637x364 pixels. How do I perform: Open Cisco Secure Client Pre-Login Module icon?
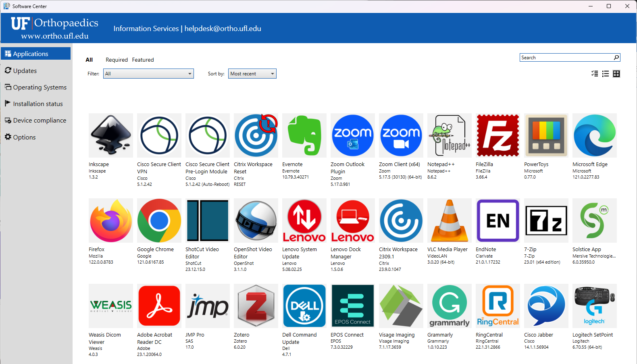pyautogui.click(x=208, y=135)
